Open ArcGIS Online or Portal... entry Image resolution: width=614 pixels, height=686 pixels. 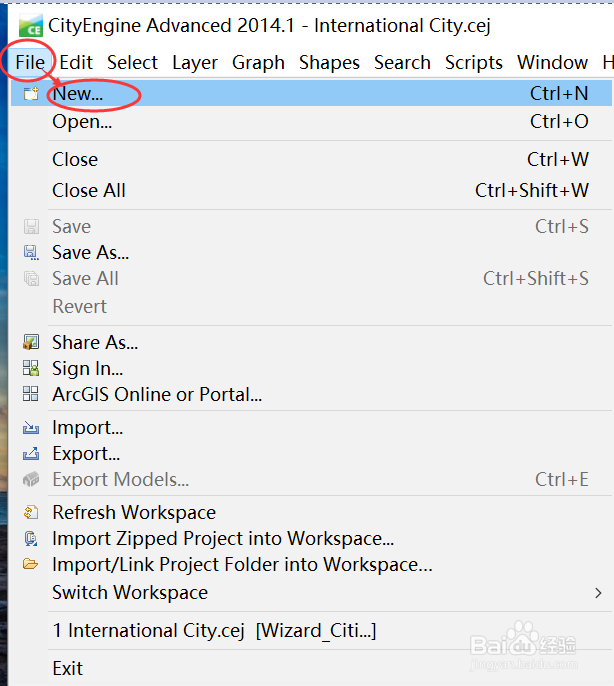(x=311, y=394)
